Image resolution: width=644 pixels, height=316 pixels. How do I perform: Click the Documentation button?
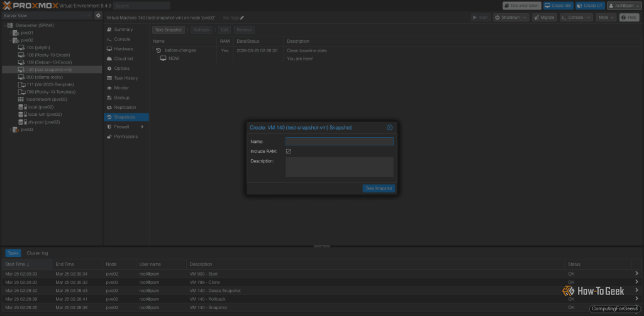click(521, 6)
